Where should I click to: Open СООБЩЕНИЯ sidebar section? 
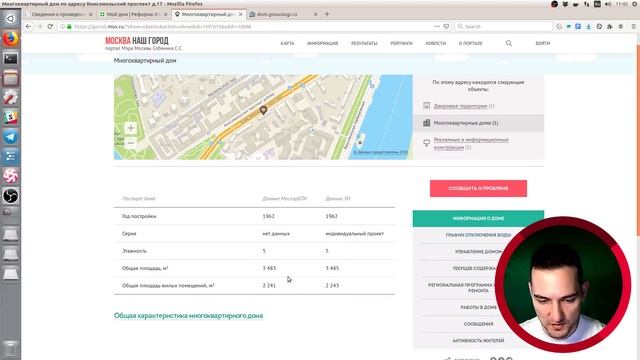tap(478, 324)
